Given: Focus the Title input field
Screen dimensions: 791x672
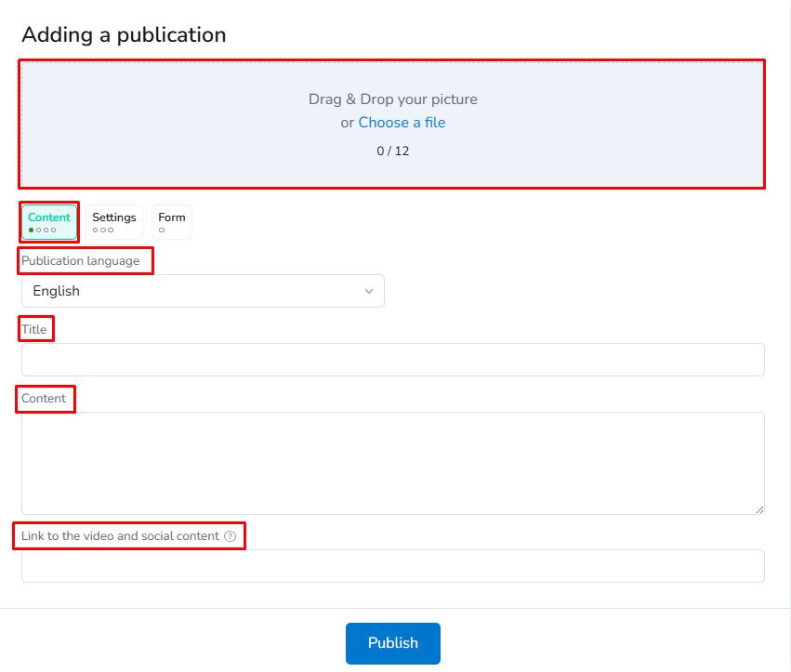Looking at the screenshot, I should 392,360.
